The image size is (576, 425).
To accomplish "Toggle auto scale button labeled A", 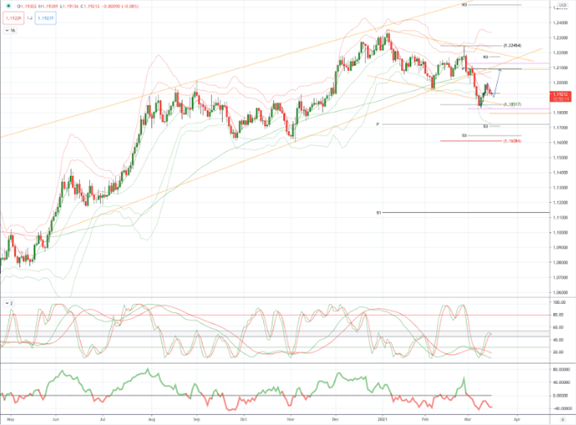I will point(563,419).
